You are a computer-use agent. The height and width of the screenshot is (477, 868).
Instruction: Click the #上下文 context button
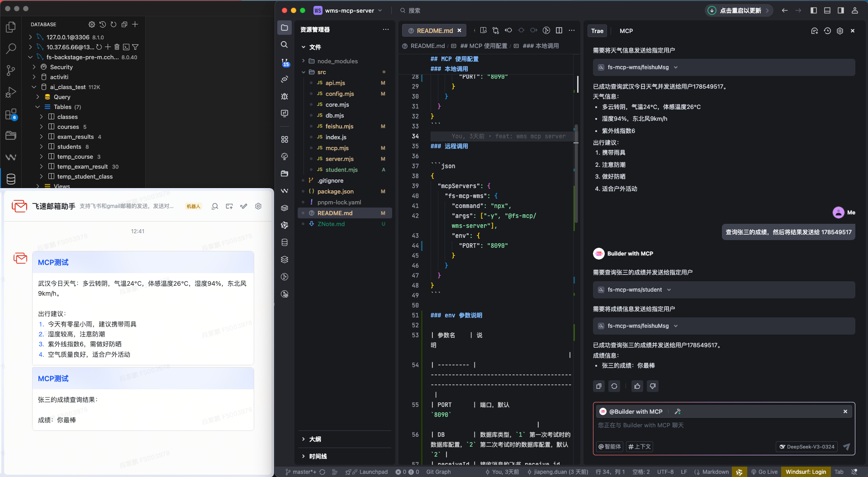(639, 447)
